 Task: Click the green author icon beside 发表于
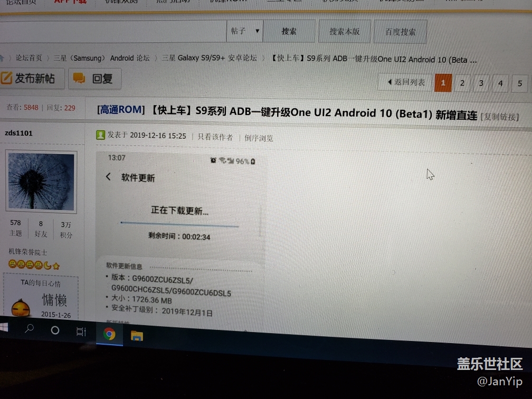(100, 135)
